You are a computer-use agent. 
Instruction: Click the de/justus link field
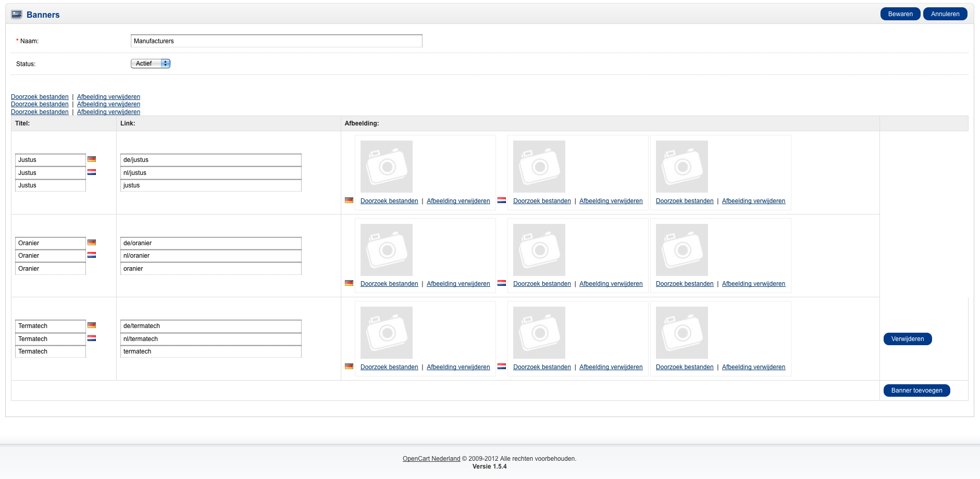(x=211, y=160)
